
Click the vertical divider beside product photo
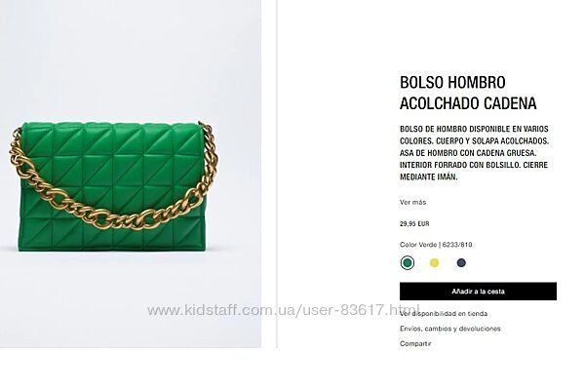click(x=277, y=174)
